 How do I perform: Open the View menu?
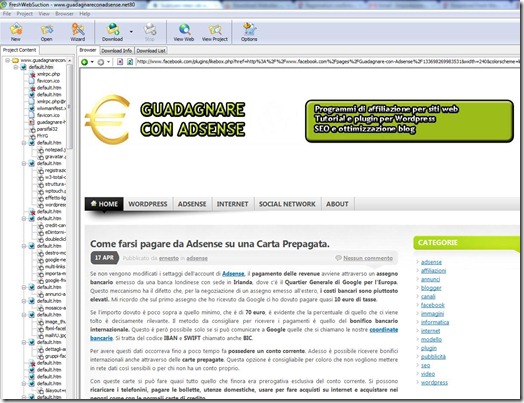pyautogui.click(x=44, y=14)
